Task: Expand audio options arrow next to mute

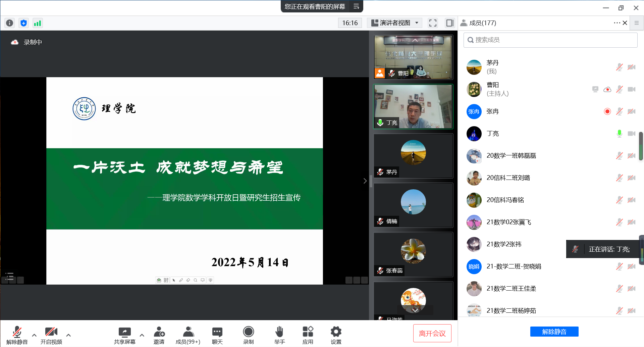Action: pyautogui.click(x=34, y=335)
